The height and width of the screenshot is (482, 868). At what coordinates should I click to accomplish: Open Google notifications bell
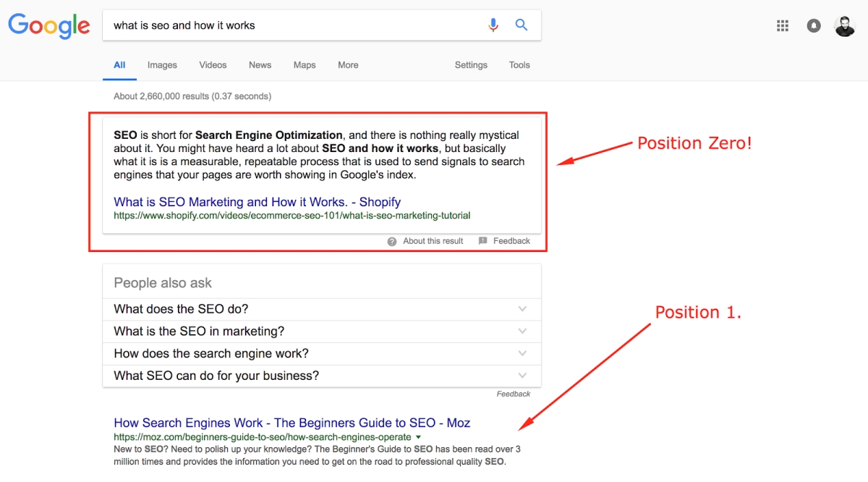(x=814, y=26)
